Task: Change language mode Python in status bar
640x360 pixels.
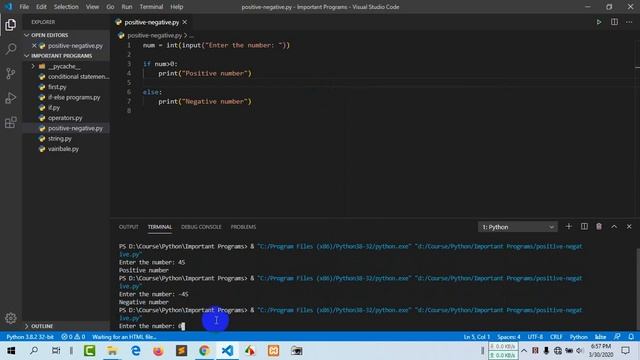Action: click(x=578, y=337)
